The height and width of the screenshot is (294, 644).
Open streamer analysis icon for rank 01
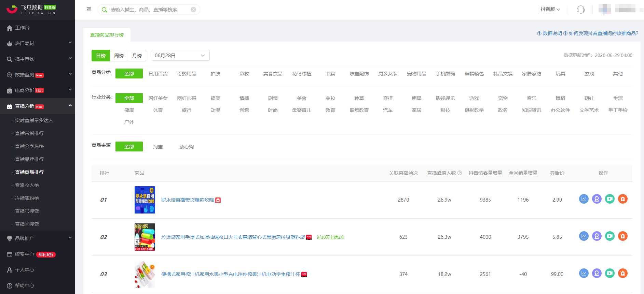[597, 199]
